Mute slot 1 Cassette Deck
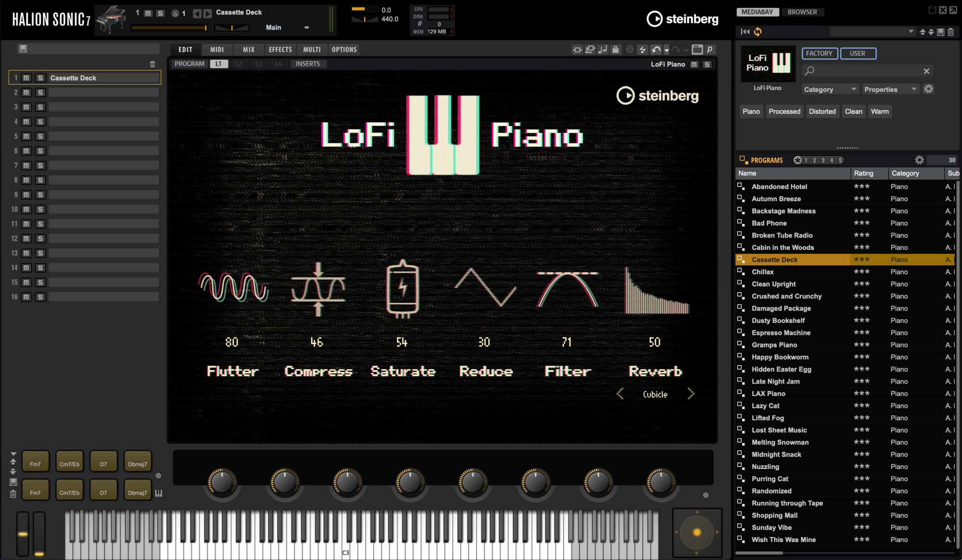Image resolution: width=962 pixels, height=560 pixels. [x=26, y=77]
